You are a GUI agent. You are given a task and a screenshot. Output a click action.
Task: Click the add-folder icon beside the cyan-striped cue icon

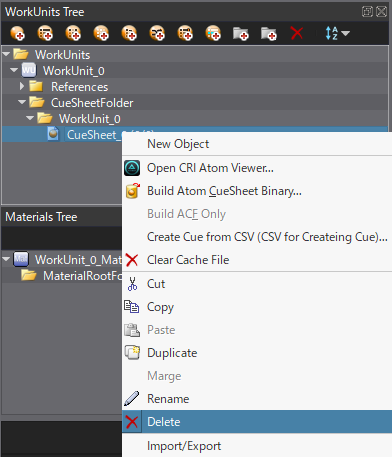click(x=241, y=33)
